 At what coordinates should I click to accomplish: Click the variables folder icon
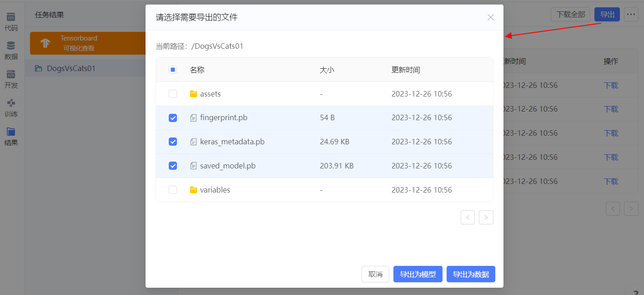pyautogui.click(x=193, y=190)
